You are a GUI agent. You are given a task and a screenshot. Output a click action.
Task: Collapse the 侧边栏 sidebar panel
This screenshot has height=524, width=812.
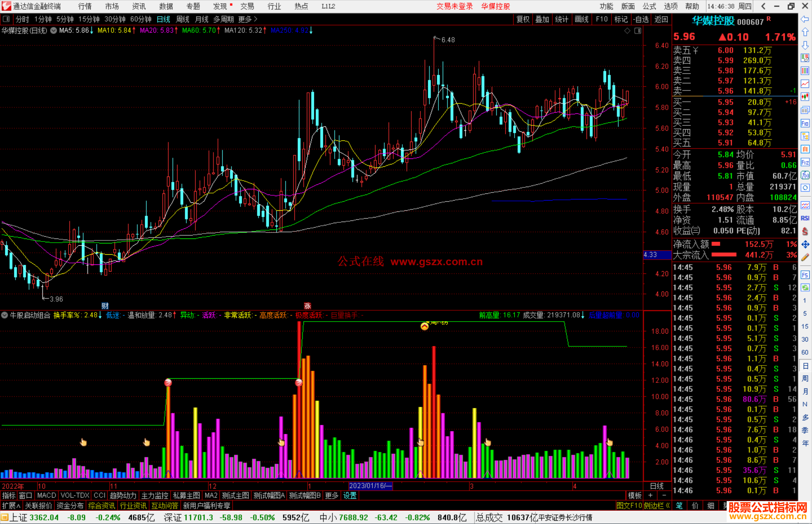click(656, 506)
